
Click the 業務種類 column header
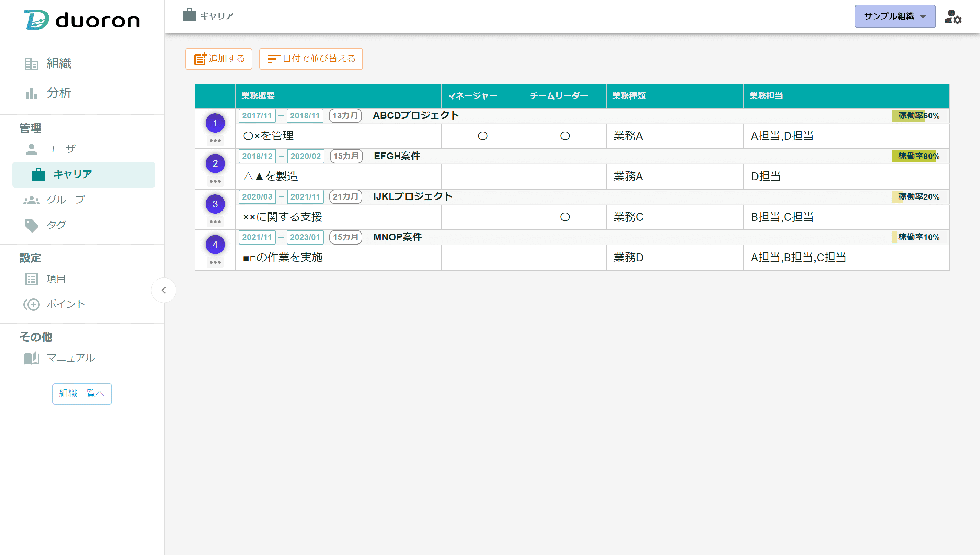point(675,96)
